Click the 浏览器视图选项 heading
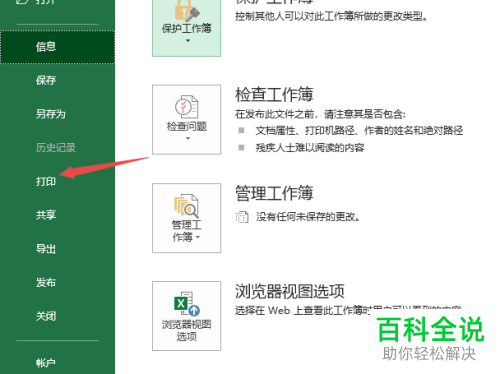This screenshot has width=500, height=374. pyautogui.click(x=290, y=291)
